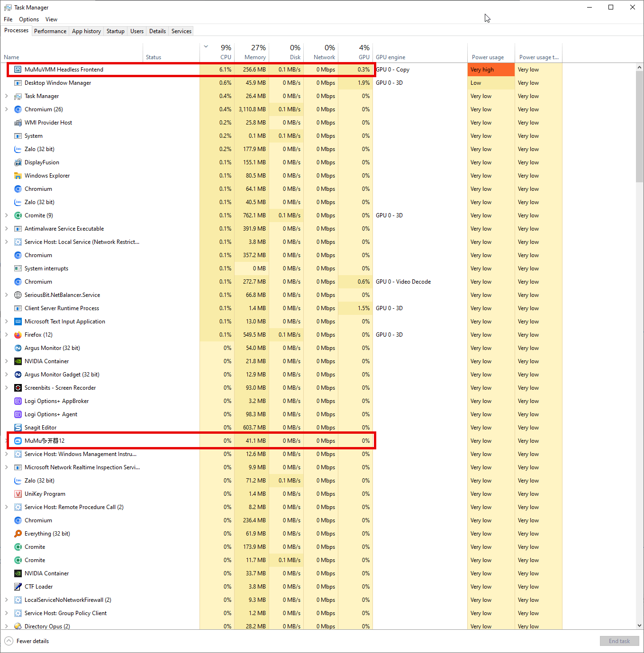Open the Options menu
The height and width of the screenshot is (653, 644).
[29, 19]
